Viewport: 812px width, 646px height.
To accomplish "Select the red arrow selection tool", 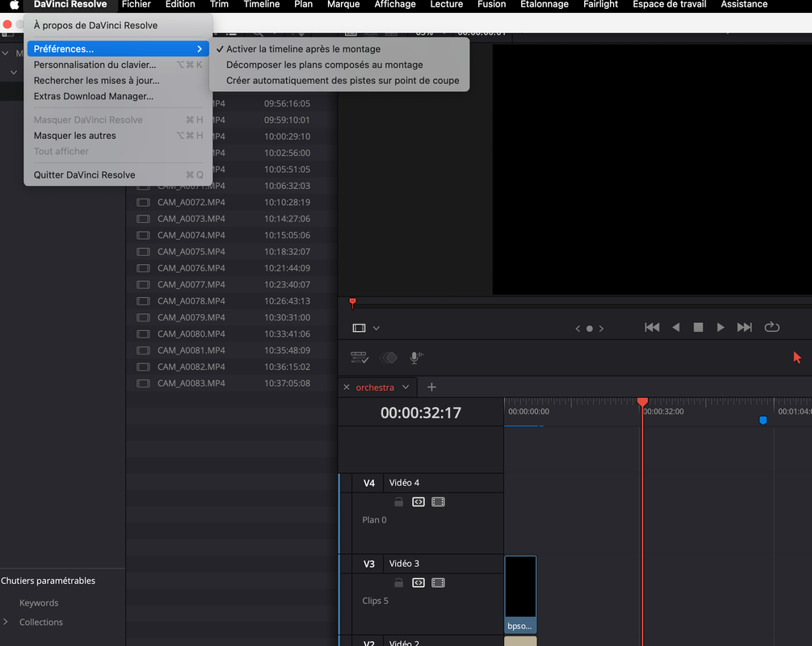I will [x=797, y=357].
